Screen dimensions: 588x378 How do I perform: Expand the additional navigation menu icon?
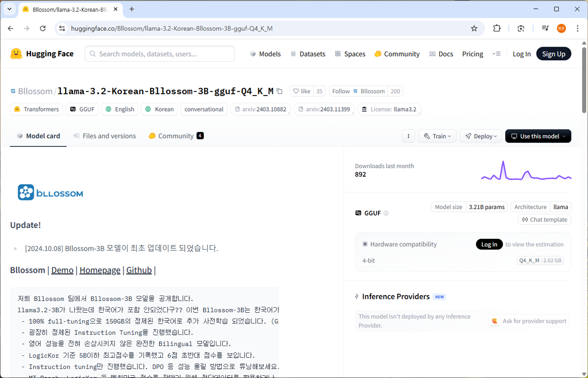tap(497, 53)
